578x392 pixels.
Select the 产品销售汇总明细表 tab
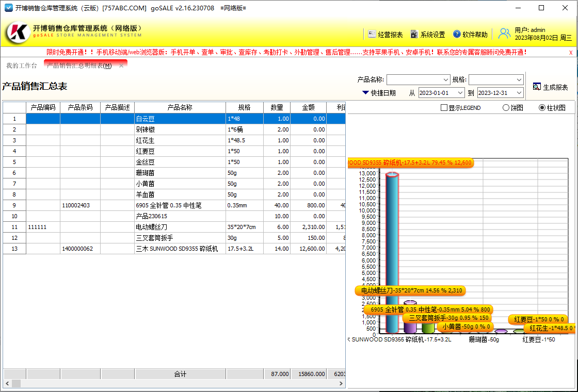point(79,66)
